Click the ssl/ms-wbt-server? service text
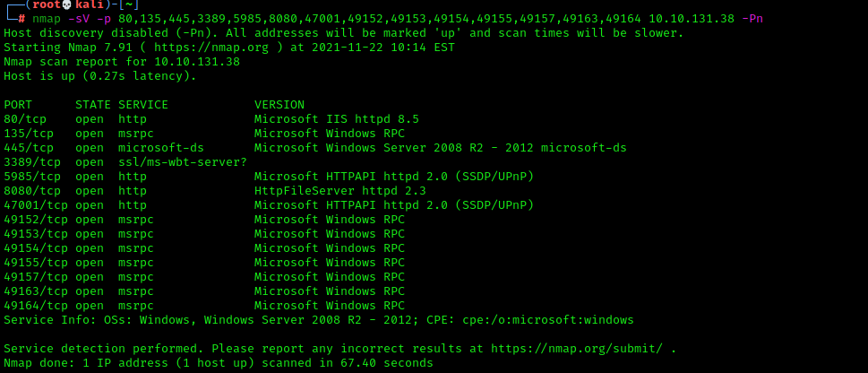The width and height of the screenshot is (868, 373). [183, 162]
